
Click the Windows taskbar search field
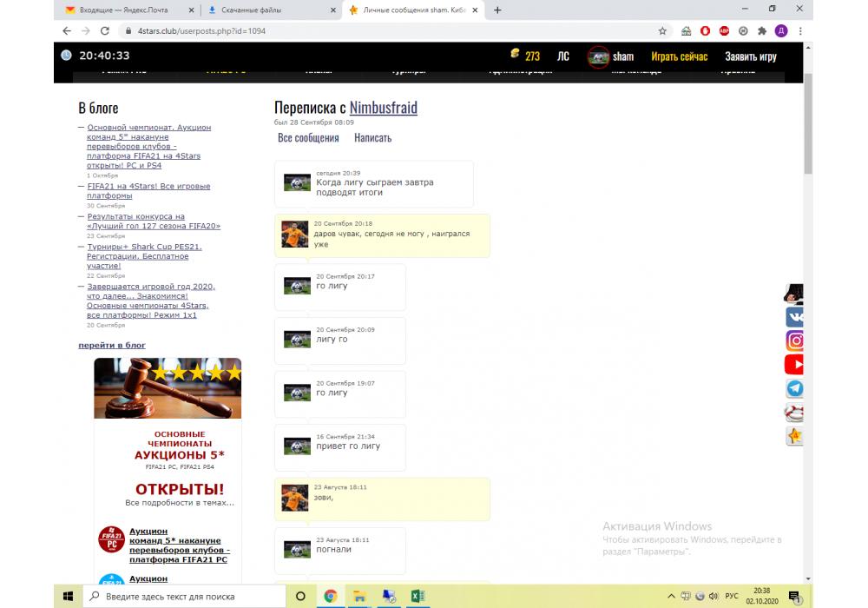187,597
